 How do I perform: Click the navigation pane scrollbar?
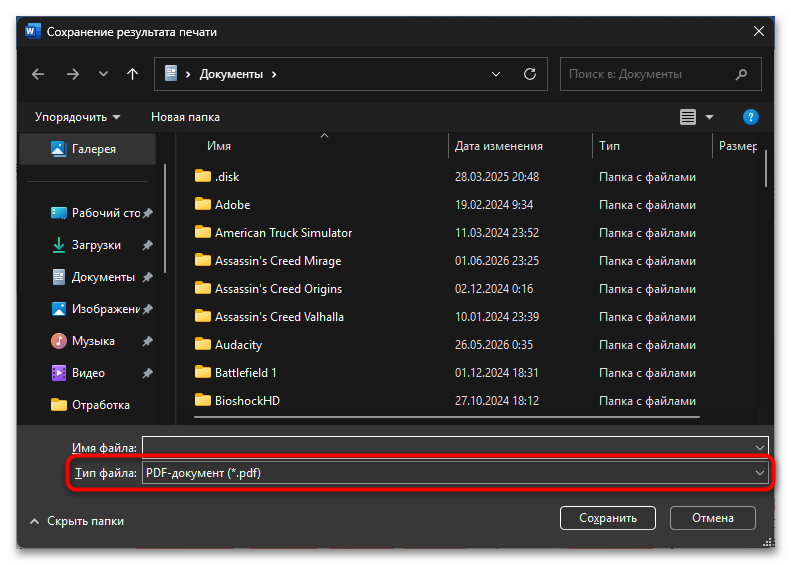(x=165, y=218)
